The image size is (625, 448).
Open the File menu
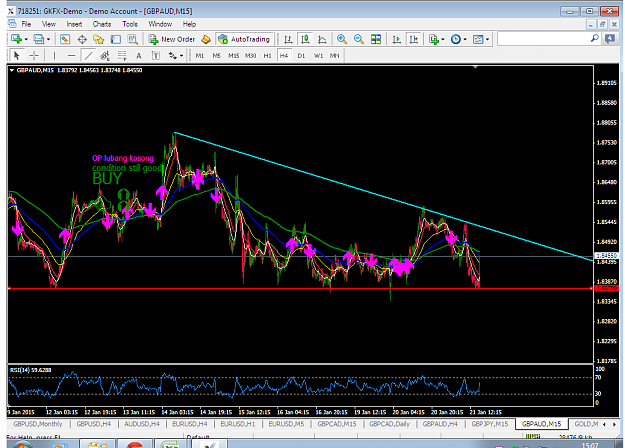tap(26, 24)
